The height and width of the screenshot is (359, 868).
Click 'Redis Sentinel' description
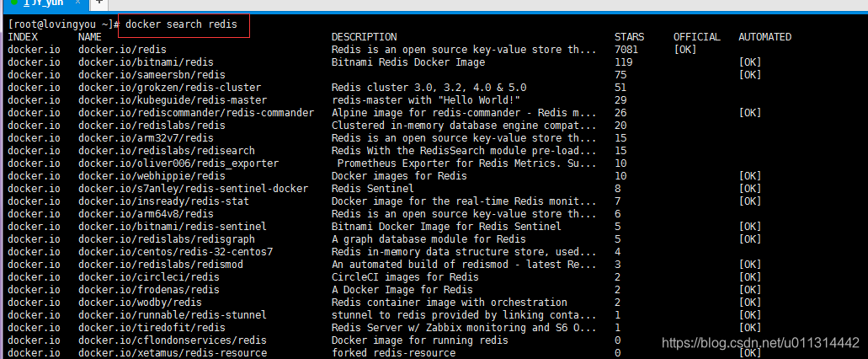point(373,189)
